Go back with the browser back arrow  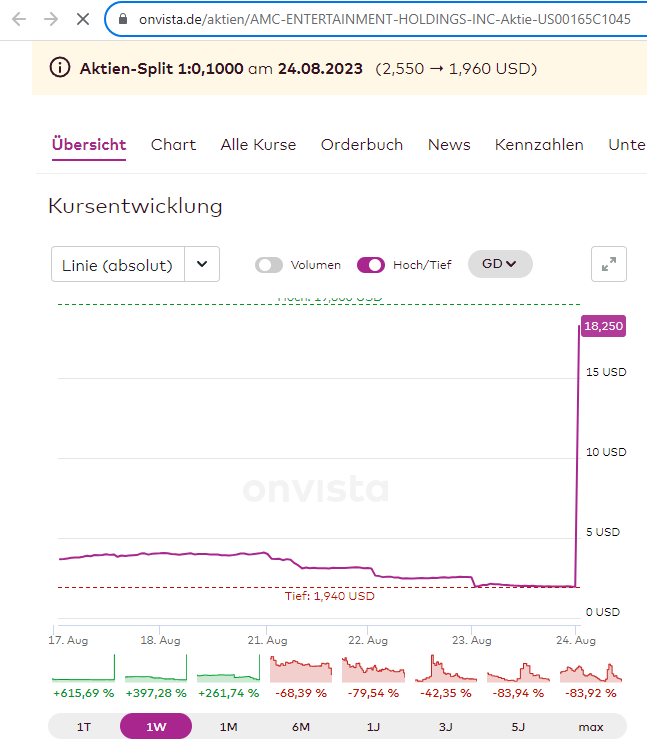click(x=19, y=19)
